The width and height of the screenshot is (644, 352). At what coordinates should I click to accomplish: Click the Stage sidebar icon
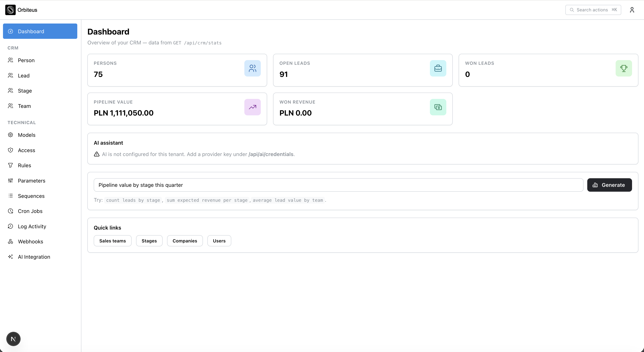10,91
